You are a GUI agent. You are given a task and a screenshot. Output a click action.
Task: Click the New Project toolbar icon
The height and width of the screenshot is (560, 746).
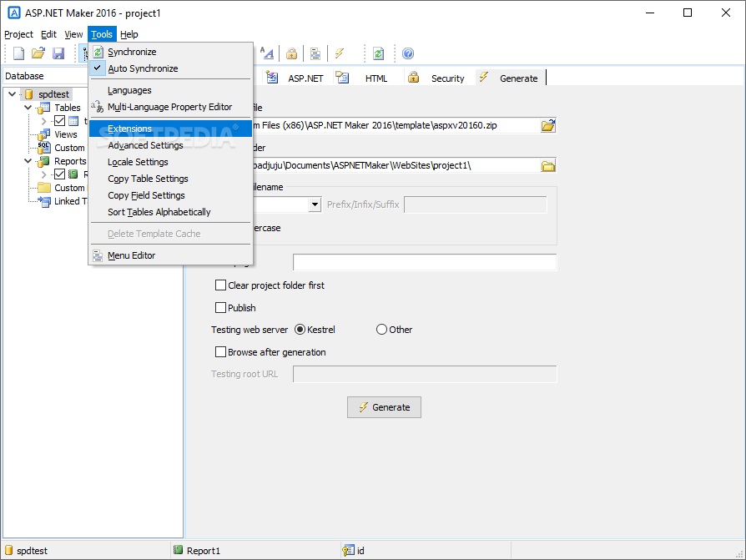point(18,53)
